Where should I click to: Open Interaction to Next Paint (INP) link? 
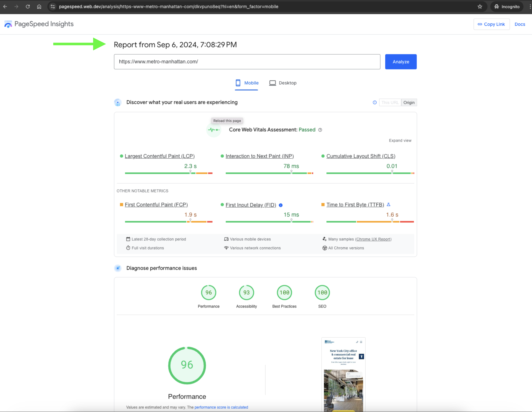260,156
